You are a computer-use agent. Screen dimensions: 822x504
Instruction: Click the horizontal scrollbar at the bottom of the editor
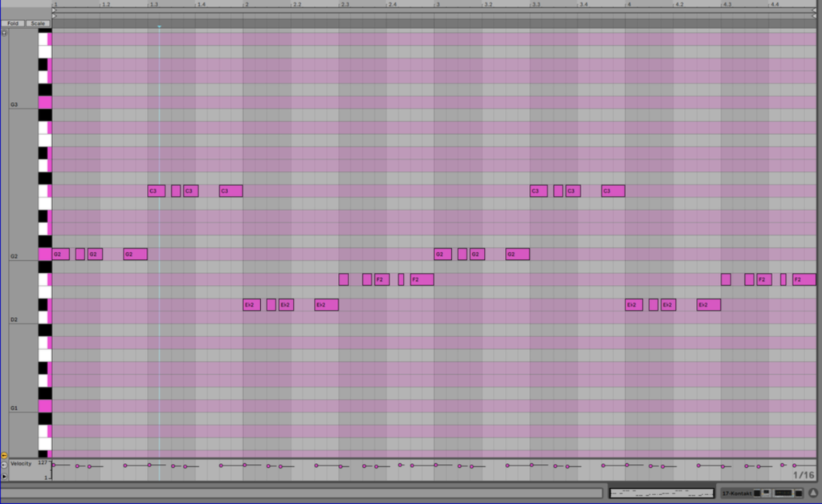(x=302, y=493)
